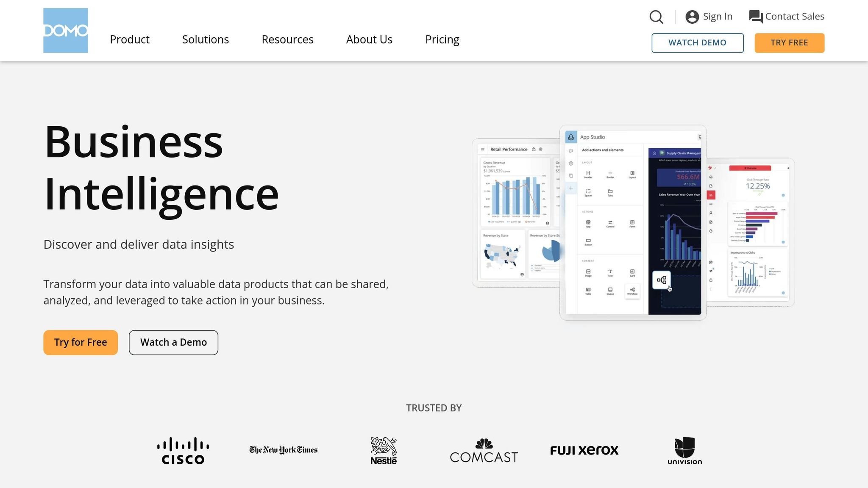Screen dimensions: 868x488
Task: Click the paragraph starting 'Transform your data'
Action: tap(216, 292)
